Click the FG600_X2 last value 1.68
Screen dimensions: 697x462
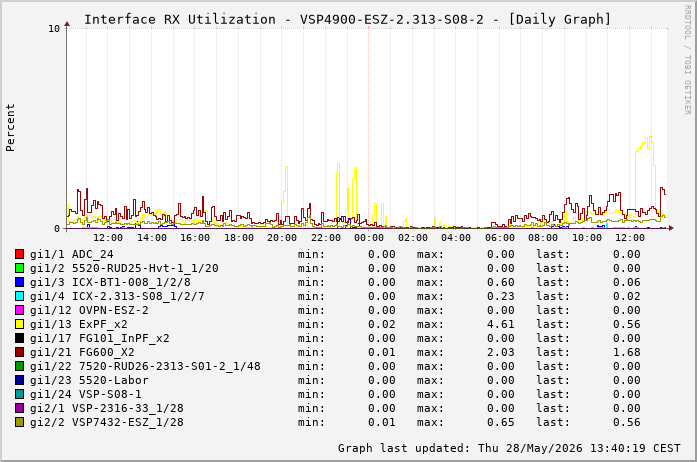point(627,352)
